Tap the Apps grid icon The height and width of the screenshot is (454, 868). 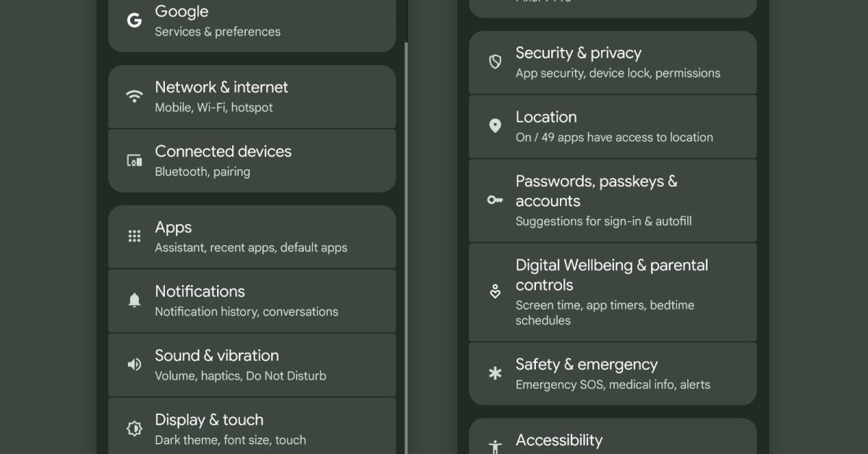click(135, 236)
